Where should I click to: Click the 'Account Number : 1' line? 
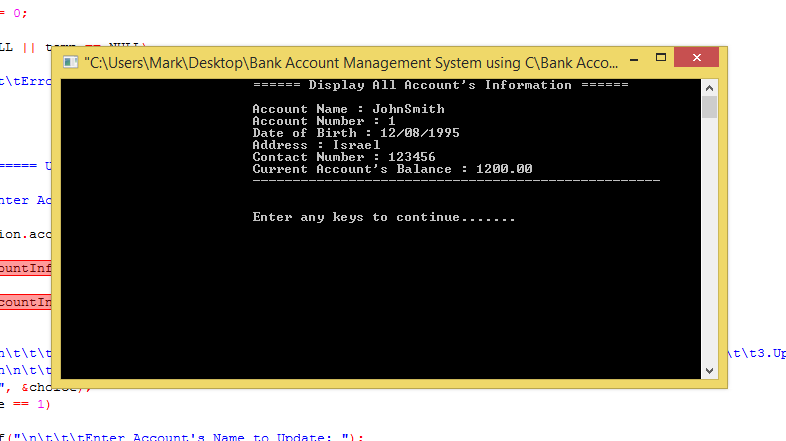(x=324, y=121)
